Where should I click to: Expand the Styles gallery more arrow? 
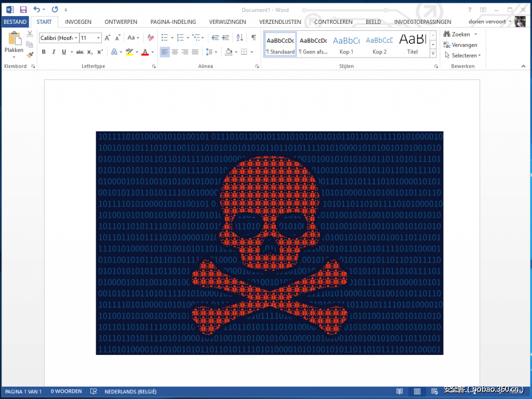coord(433,54)
